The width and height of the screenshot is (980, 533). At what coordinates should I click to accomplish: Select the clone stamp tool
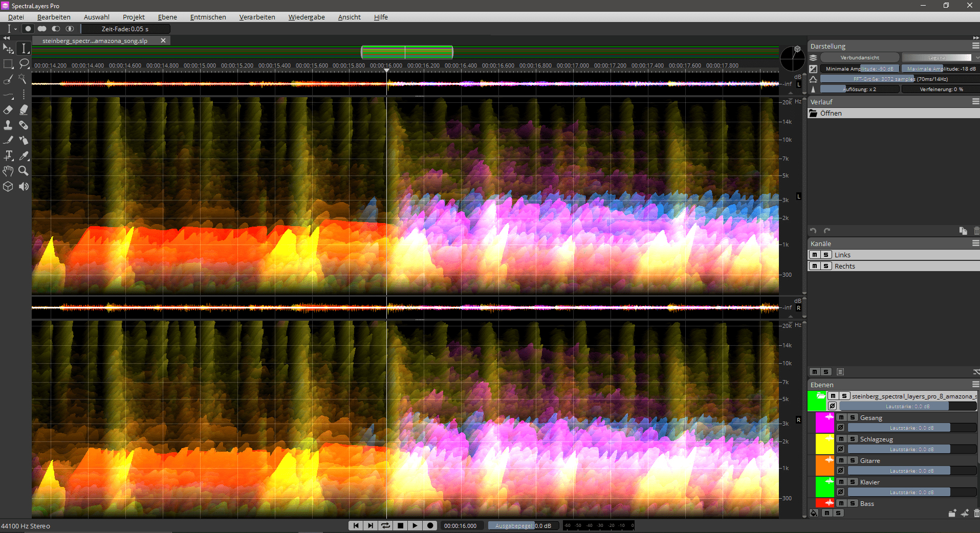click(8, 125)
